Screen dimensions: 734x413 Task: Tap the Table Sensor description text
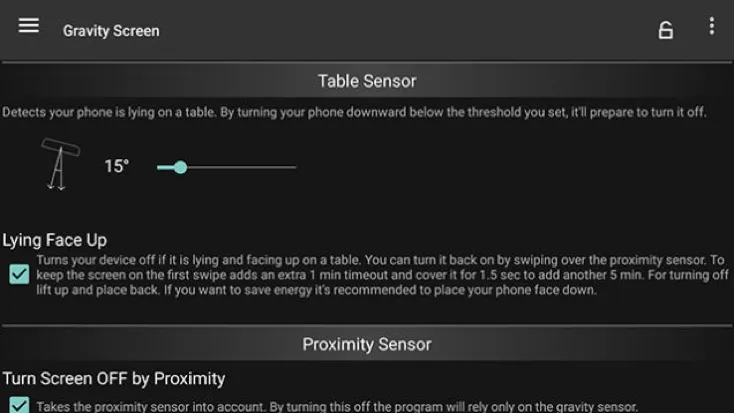pyautogui.click(x=354, y=112)
